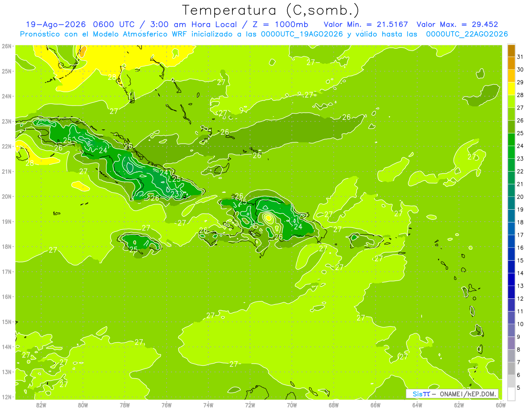Click the 'Z = 1000mb' level text
Screen dimensions: 532x411
tap(280, 25)
